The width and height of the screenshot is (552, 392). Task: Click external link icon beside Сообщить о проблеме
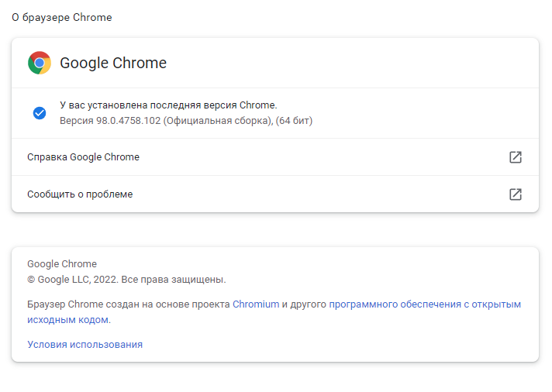(x=515, y=194)
